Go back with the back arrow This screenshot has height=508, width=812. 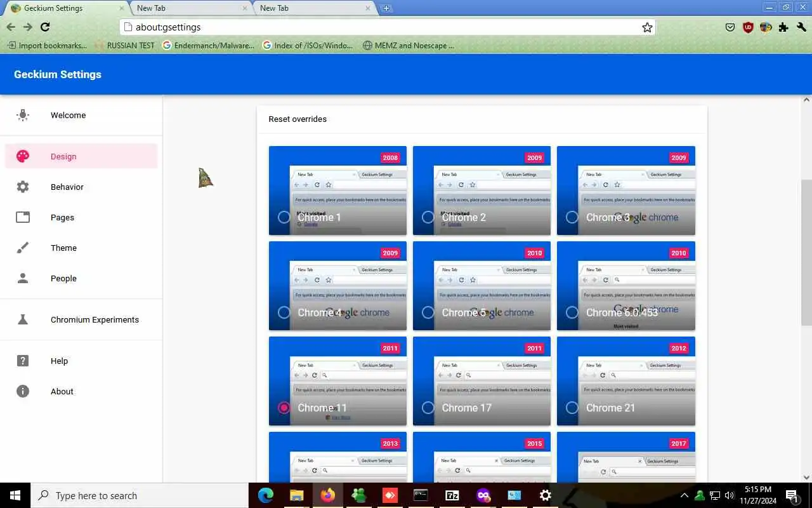(x=11, y=27)
